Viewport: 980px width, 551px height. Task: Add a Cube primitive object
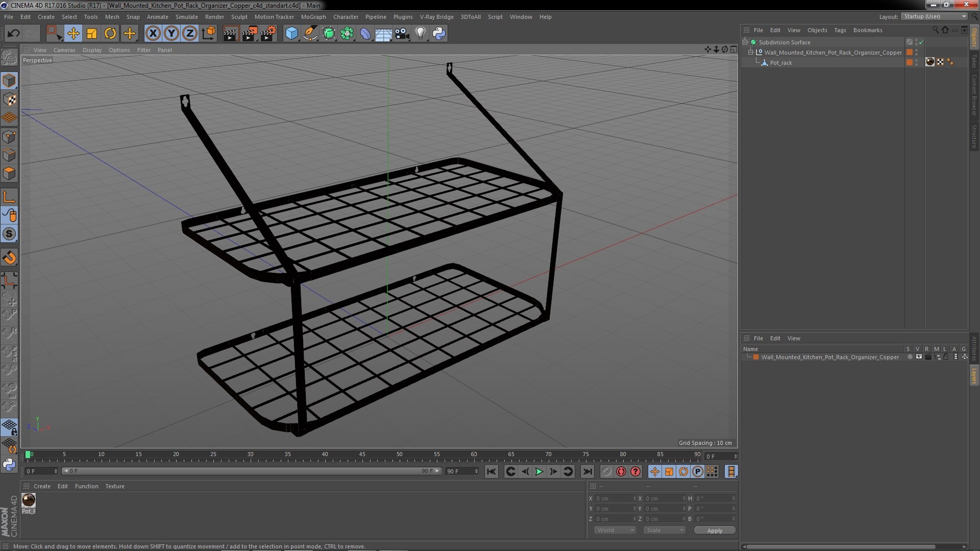click(291, 34)
